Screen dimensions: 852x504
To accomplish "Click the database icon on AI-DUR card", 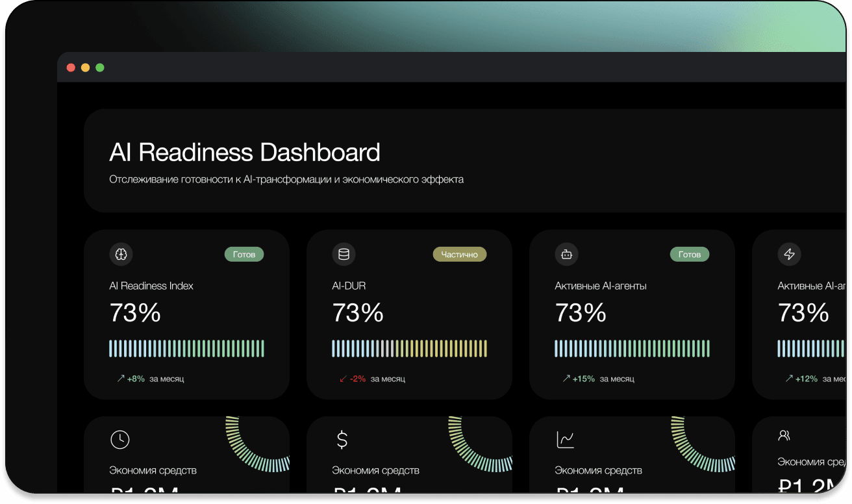I will [344, 255].
